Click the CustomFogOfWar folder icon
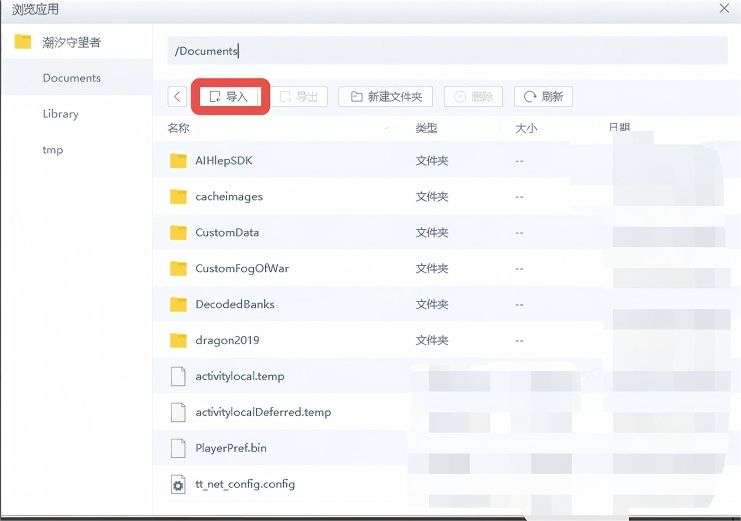The height and width of the screenshot is (521, 741). 178,269
